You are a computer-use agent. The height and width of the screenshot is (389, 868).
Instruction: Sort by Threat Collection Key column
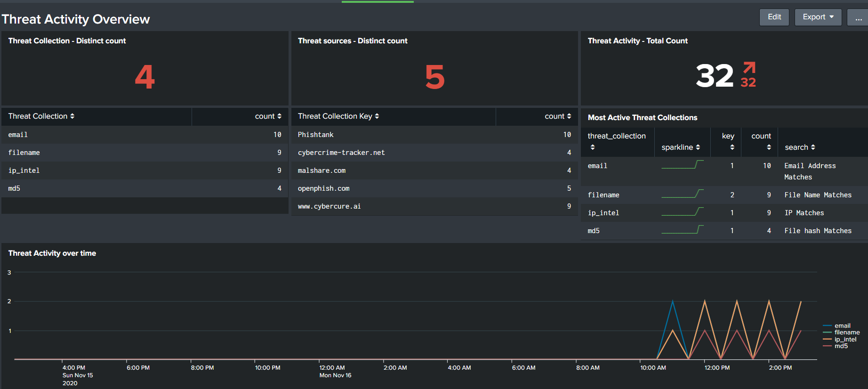click(338, 116)
